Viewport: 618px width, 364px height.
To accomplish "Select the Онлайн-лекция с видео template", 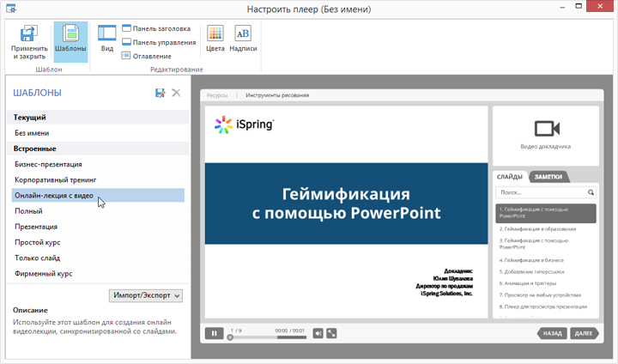I will [98, 196].
